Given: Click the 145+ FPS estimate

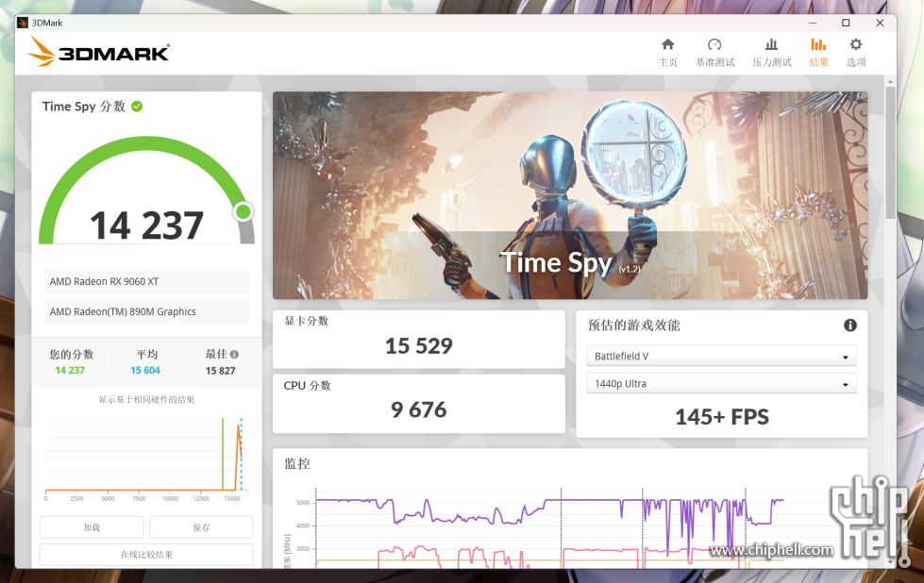Looking at the screenshot, I should (722, 417).
